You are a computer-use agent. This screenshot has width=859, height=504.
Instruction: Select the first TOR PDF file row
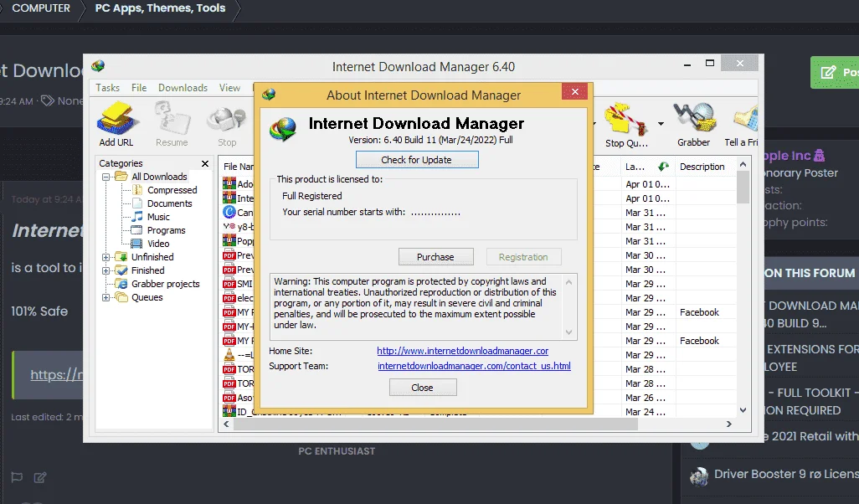coord(238,369)
